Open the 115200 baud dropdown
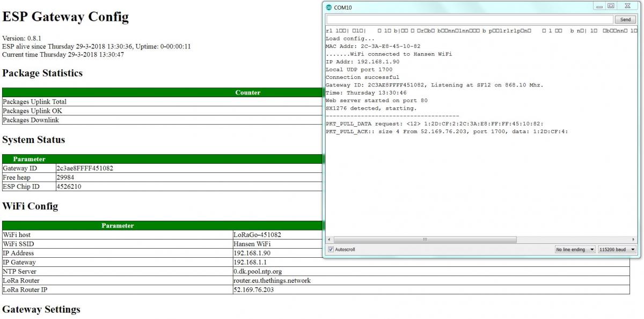The height and width of the screenshot is (319, 644). coord(617,249)
